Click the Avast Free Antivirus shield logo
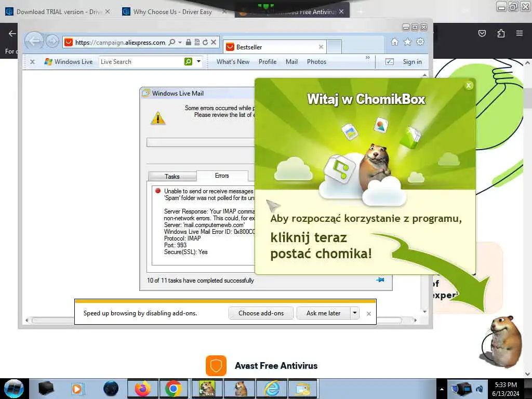Viewport: 532px width, 399px height. click(216, 365)
